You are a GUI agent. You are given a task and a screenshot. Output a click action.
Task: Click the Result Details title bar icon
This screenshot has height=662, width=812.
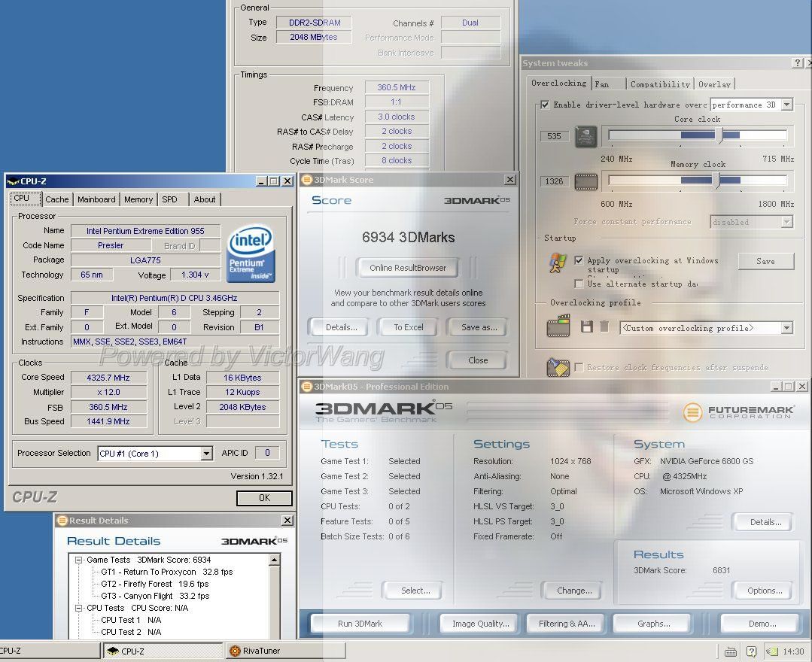pyautogui.click(x=62, y=520)
